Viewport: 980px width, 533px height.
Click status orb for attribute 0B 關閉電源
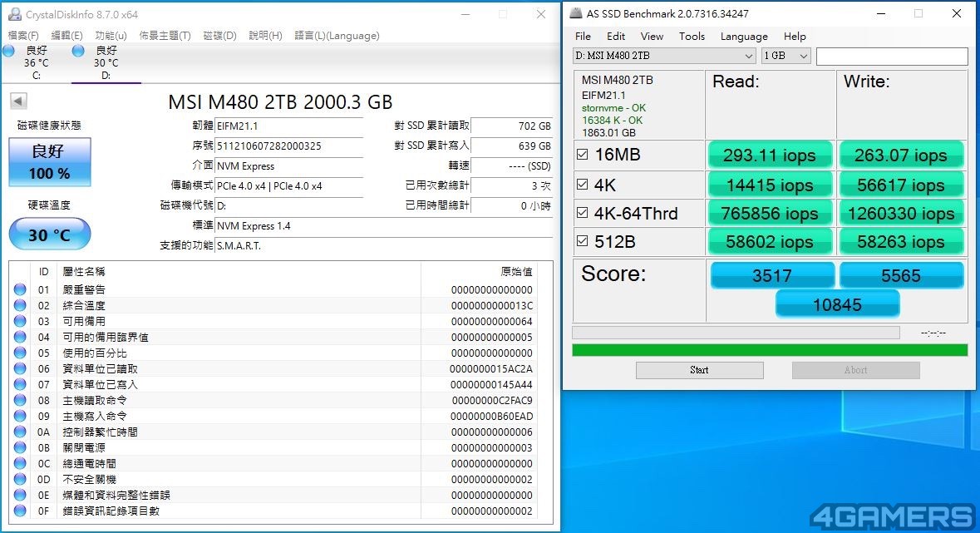20,447
